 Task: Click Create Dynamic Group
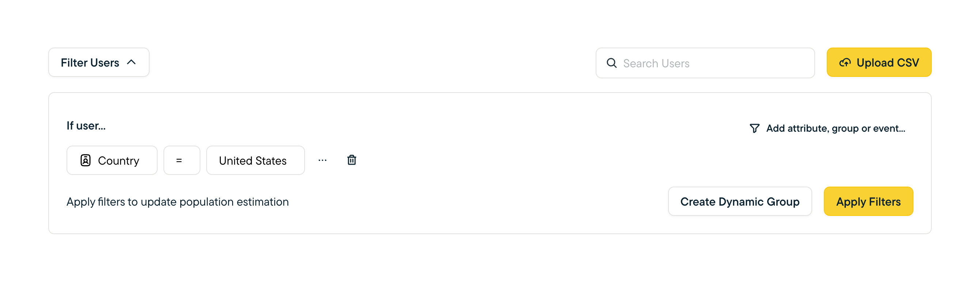point(740,202)
